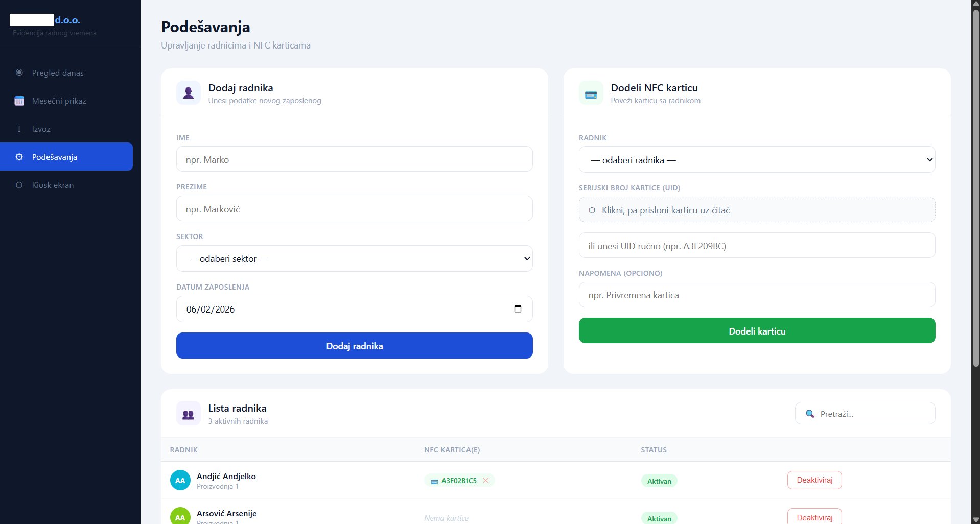Click the name Arsović Arsenije
The image size is (980, 524).
coord(227,513)
